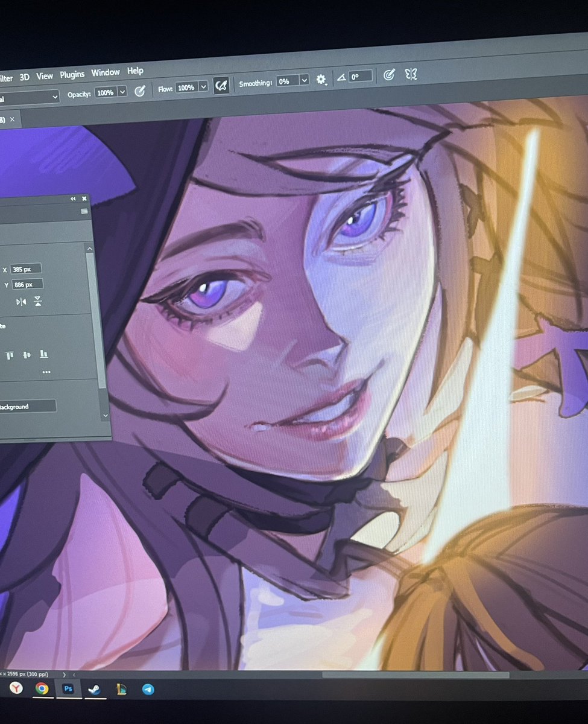The height and width of the screenshot is (724, 588).
Task: Close the floating Properties panel
Action: click(84, 198)
